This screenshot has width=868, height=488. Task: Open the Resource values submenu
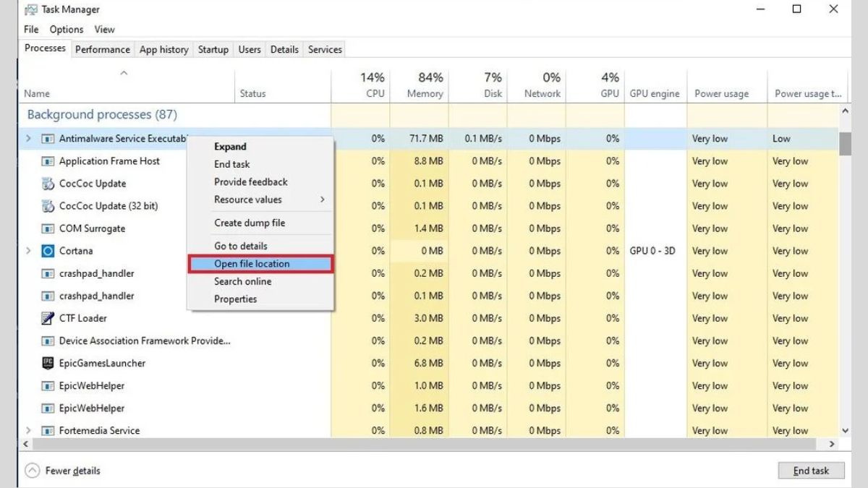(247, 200)
